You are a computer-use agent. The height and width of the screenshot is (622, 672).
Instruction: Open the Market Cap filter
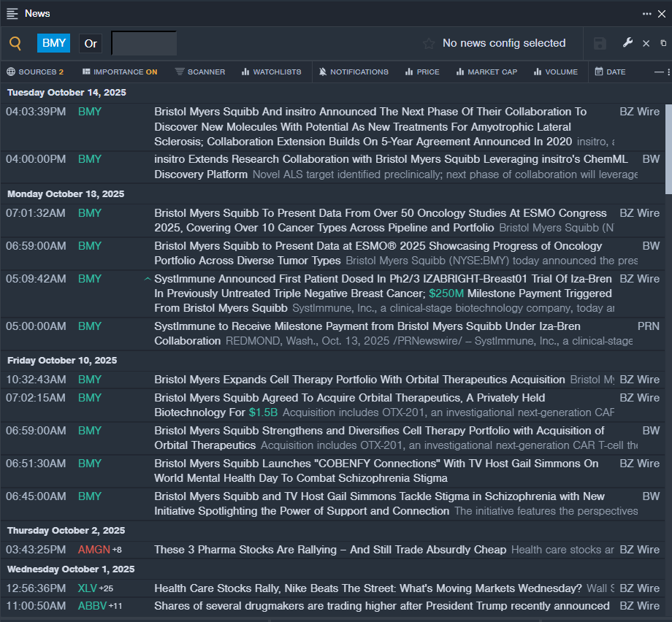tap(486, 72)
